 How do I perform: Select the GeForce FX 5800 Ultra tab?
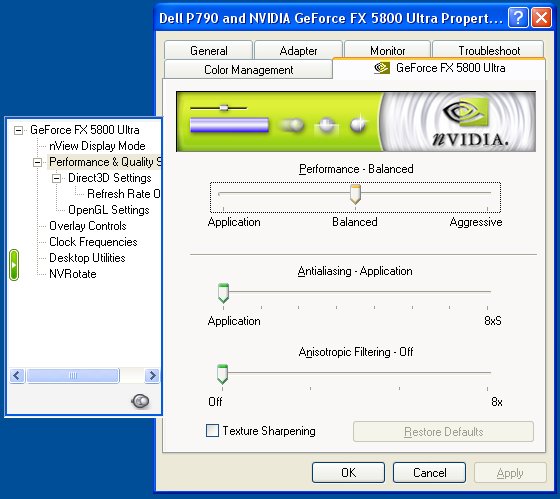[x=439, y=68]
